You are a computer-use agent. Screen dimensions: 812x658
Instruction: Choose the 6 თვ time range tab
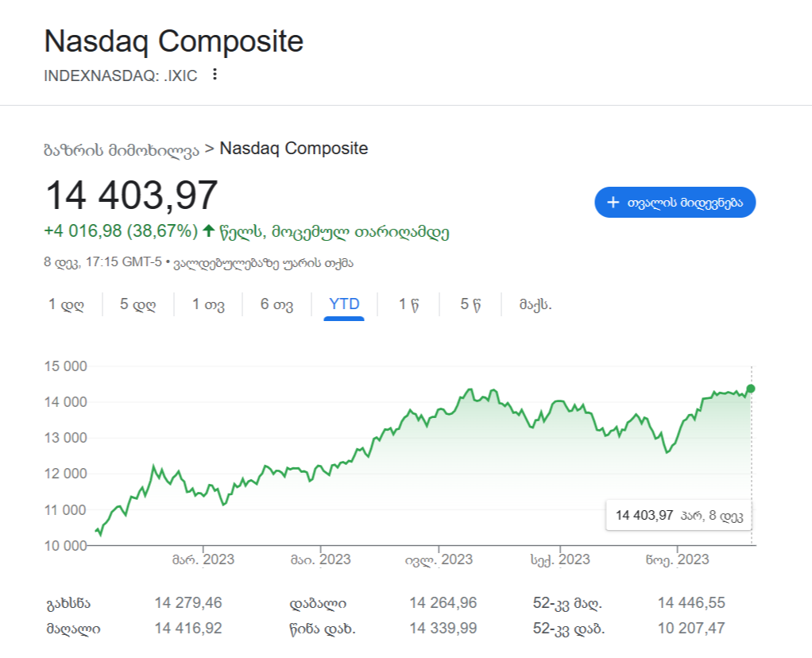click(x=276, y=304)
